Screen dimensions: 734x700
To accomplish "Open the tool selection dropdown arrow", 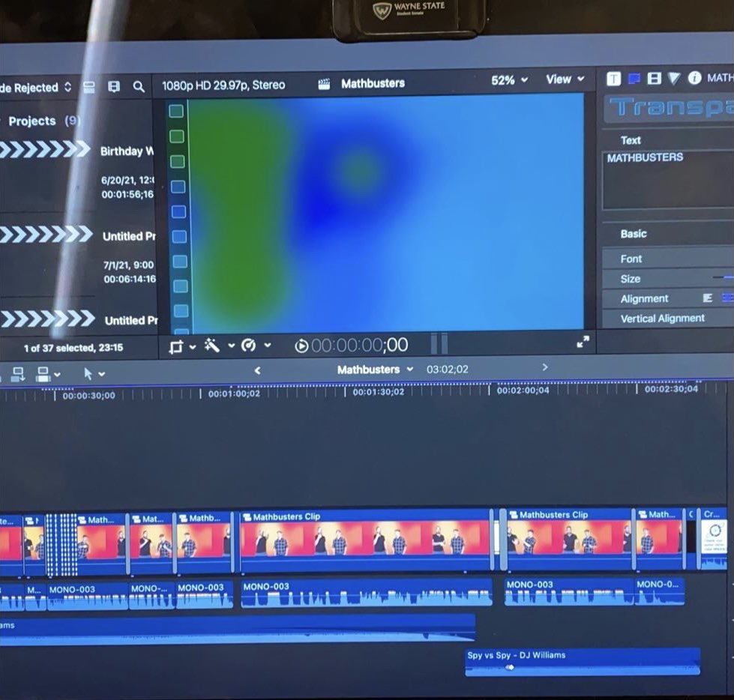I will (101, 374).
